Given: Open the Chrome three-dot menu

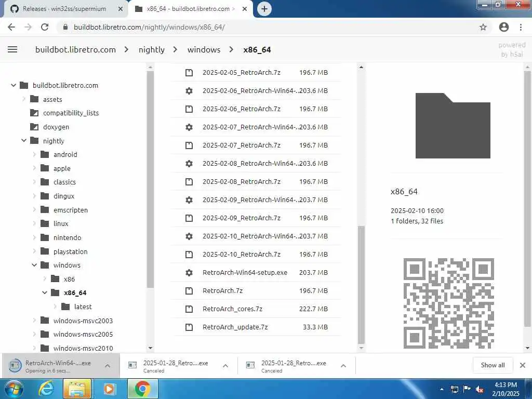Looking at the screenshot, I should pos(521,27).
